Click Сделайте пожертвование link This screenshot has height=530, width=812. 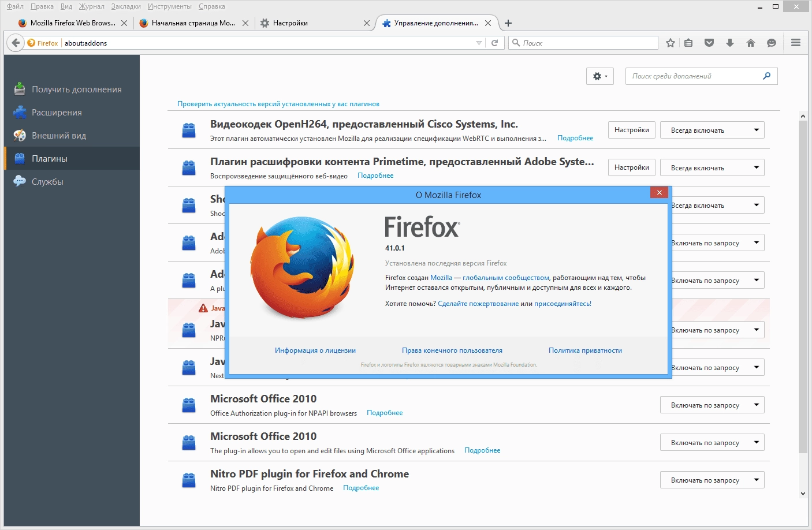(478, 304)
